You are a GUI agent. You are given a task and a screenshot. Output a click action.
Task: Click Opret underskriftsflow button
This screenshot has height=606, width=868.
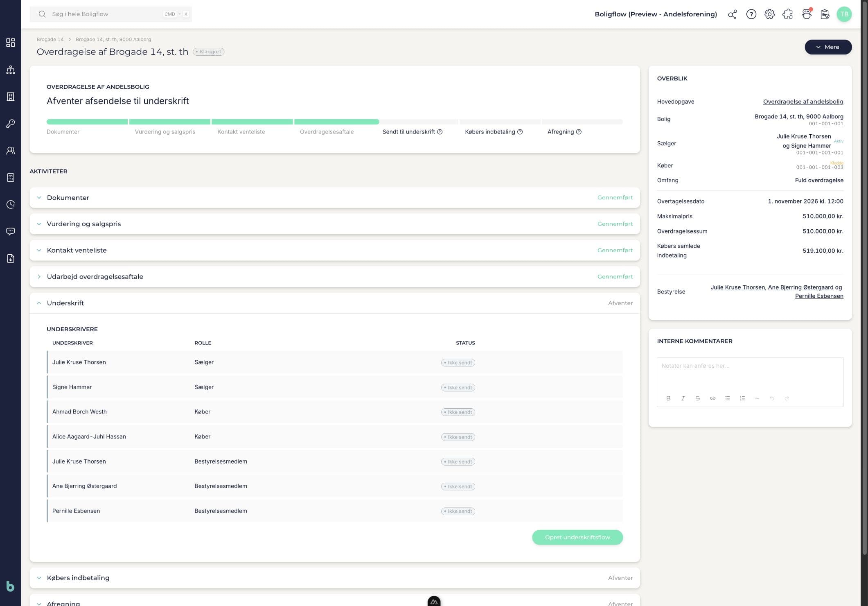click(x=577, y=538)
